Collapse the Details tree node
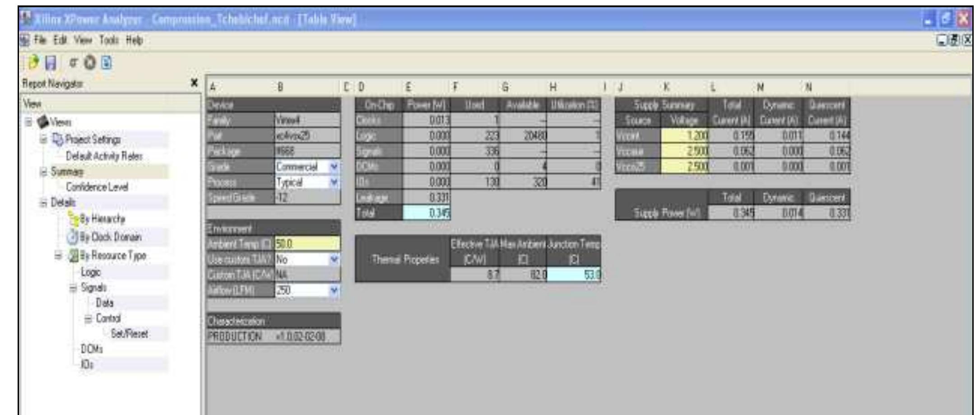The image size is (980, 415). (x=44, y=203)
